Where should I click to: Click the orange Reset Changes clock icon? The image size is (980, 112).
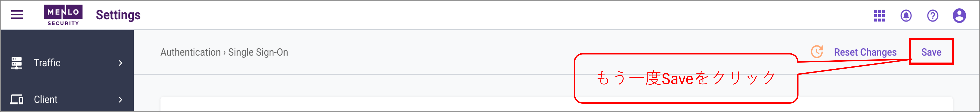pos(817,52)
